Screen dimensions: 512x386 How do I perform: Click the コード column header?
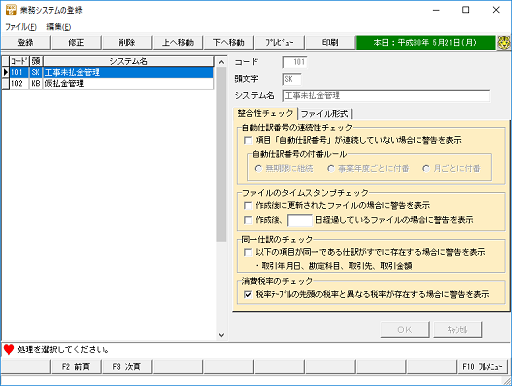click(x=19, y=61)
